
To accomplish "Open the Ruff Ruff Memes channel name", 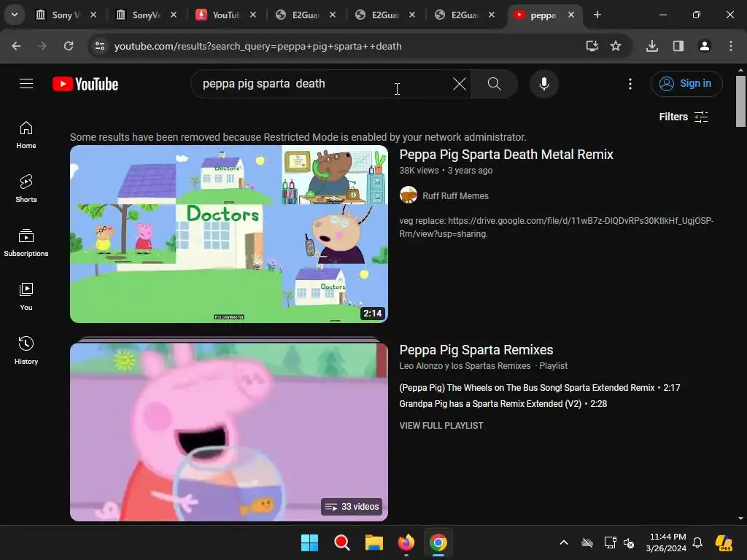I will [x=455, y=195].
